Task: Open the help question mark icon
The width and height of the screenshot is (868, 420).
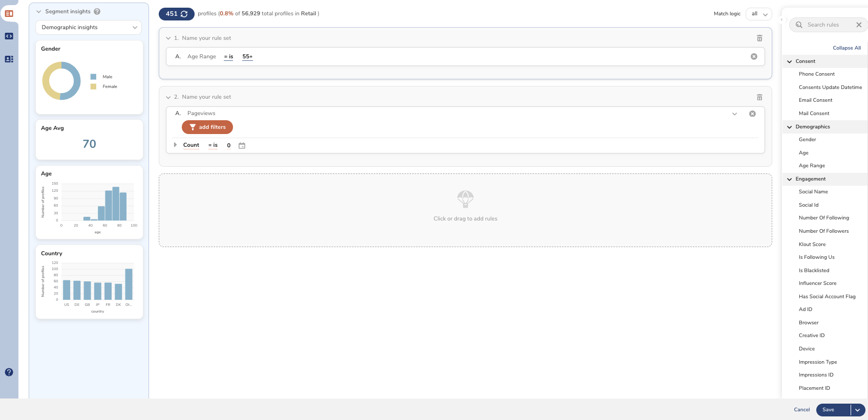Action: click(x=9, y=372)
